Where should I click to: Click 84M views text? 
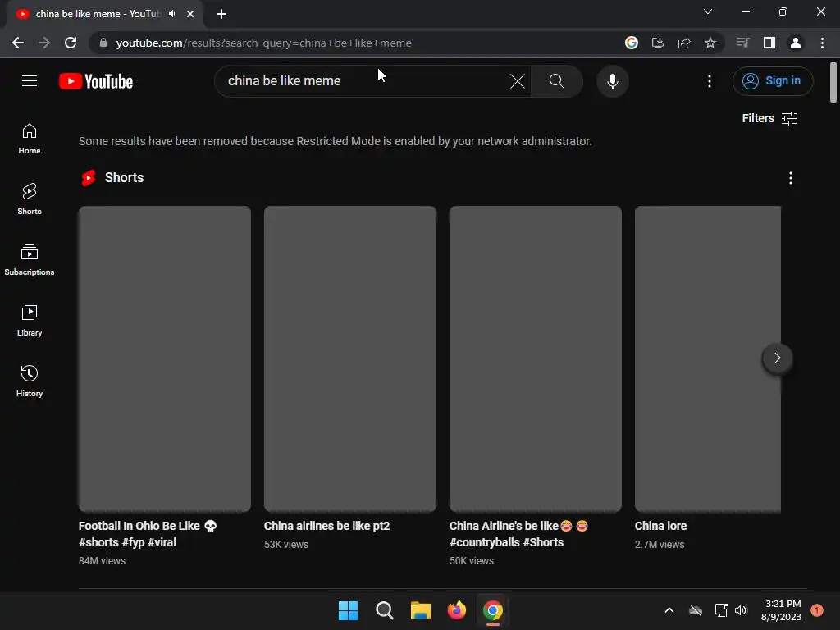103,561
